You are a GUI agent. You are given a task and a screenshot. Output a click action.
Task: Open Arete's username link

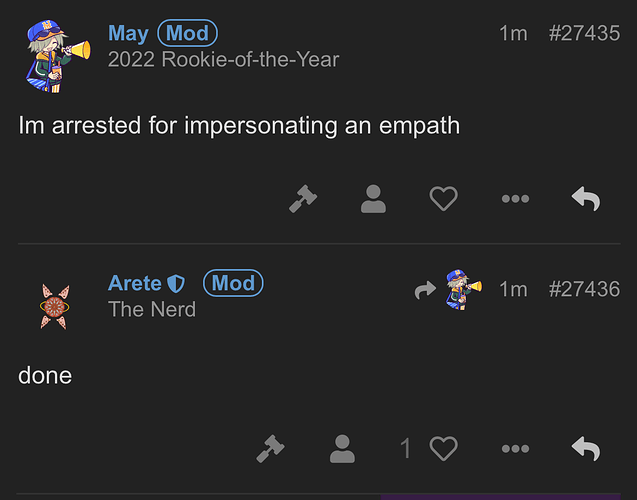(134, 283)
